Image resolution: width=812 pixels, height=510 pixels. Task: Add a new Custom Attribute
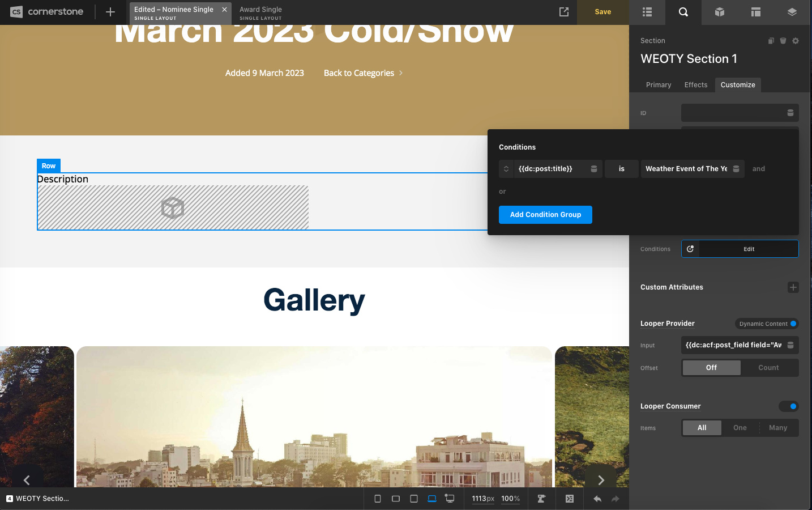pyautogui.click(x=793, y=287)
